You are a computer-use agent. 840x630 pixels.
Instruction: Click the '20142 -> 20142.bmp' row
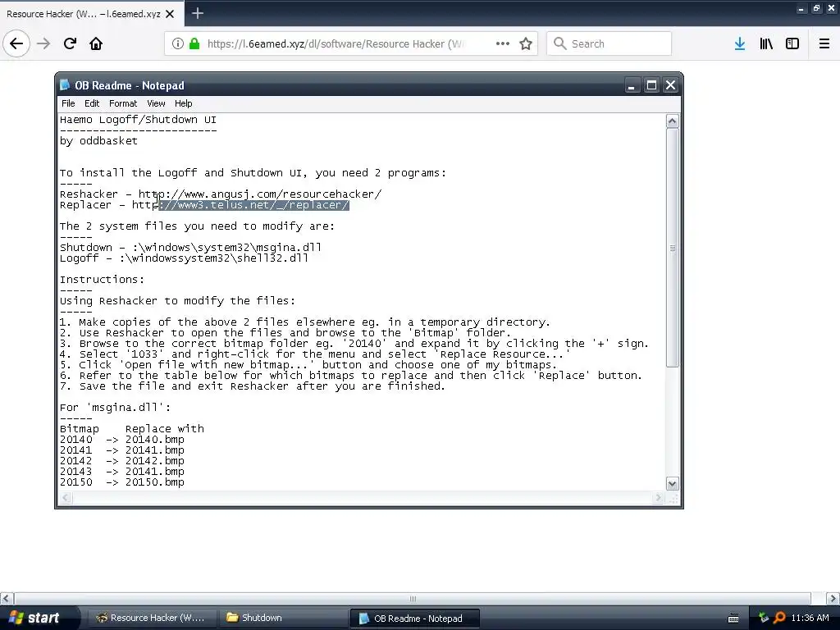click(x=122, y=461)
